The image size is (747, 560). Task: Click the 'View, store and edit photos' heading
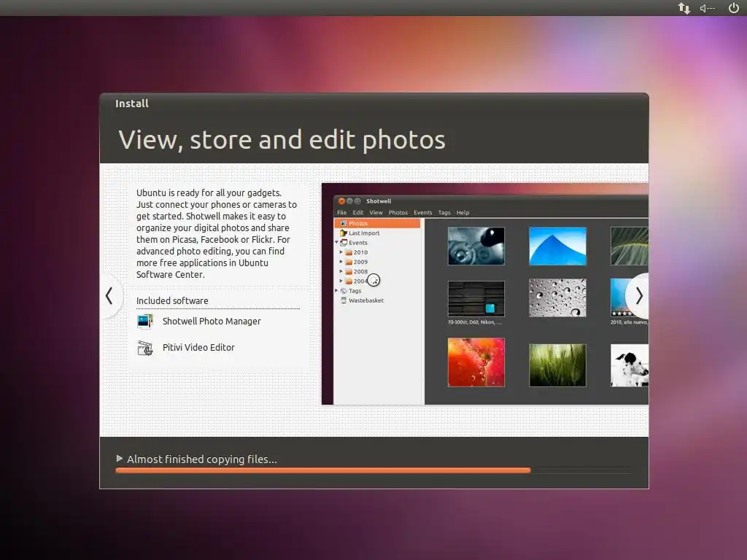coord(282,141)
